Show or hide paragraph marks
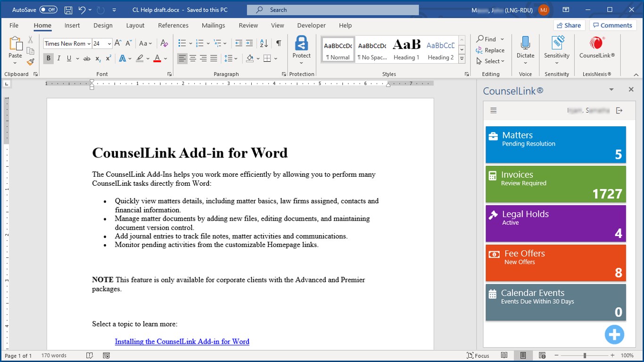This screenshot has height=362, width=644. 279,43
